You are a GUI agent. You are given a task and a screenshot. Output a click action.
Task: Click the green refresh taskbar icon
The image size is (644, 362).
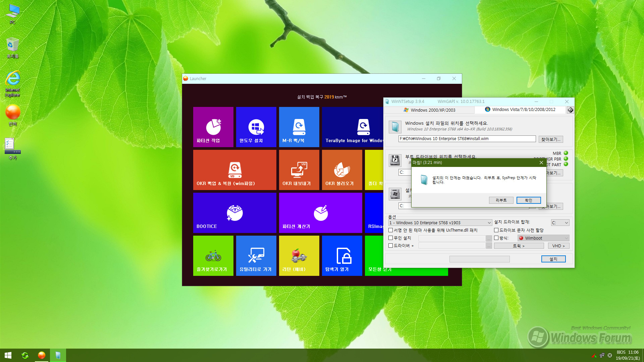pyautogui.click(x=25, y=355)
